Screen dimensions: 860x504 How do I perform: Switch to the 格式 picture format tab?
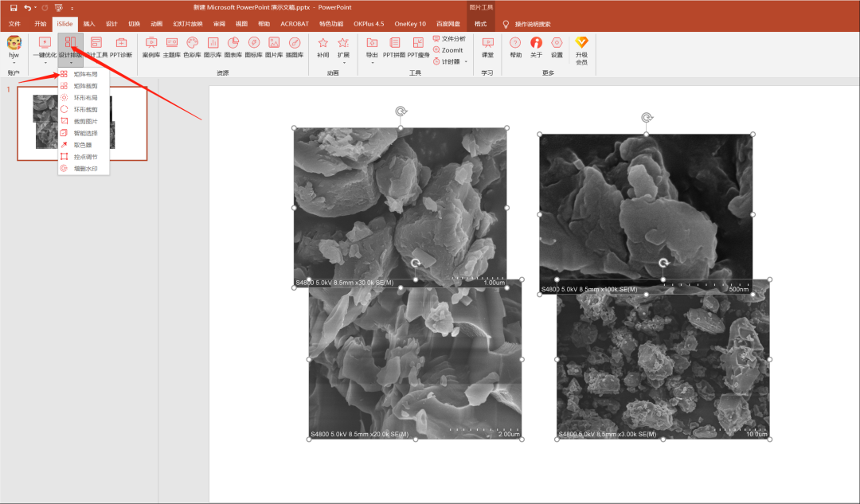[480, 24]
